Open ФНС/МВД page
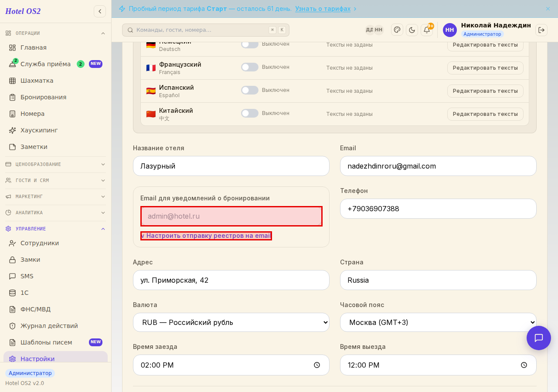Viewport: 558px width, 392px height. coord(55,309)
